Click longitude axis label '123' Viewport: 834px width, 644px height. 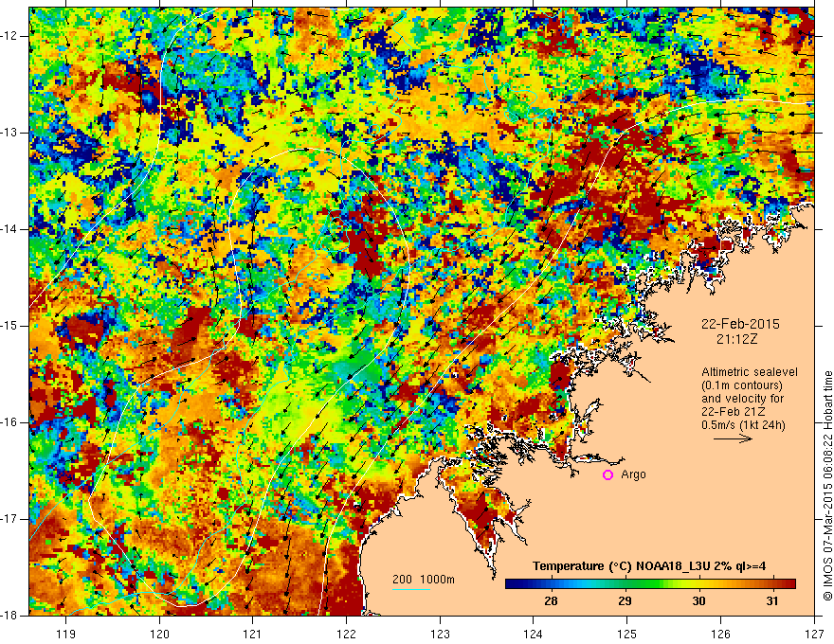(440, 634)
